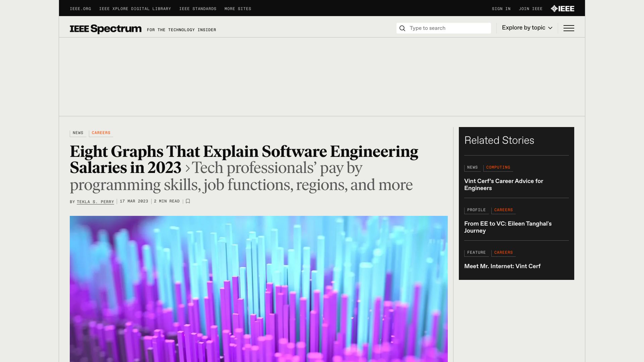The height and width of the screenshot is (362, 644).
Task: Click the article headline Eight Graphs That Explain
Action: pos(244,160)
